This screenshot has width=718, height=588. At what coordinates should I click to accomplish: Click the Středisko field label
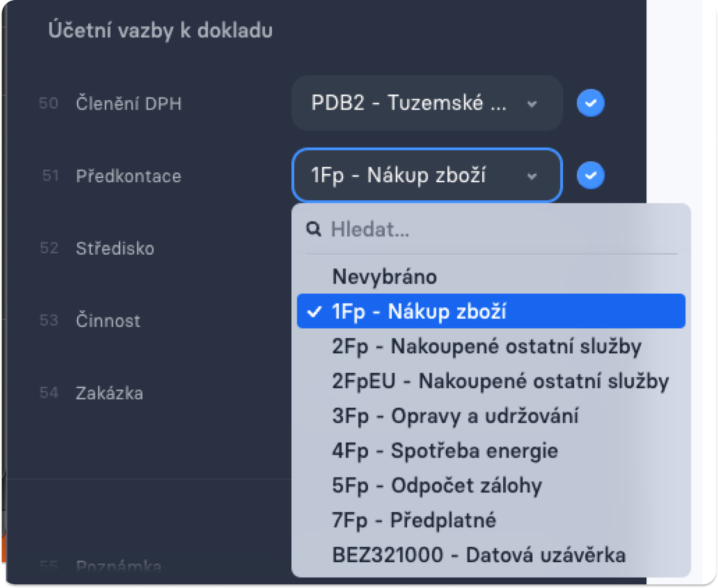[115, 248]
